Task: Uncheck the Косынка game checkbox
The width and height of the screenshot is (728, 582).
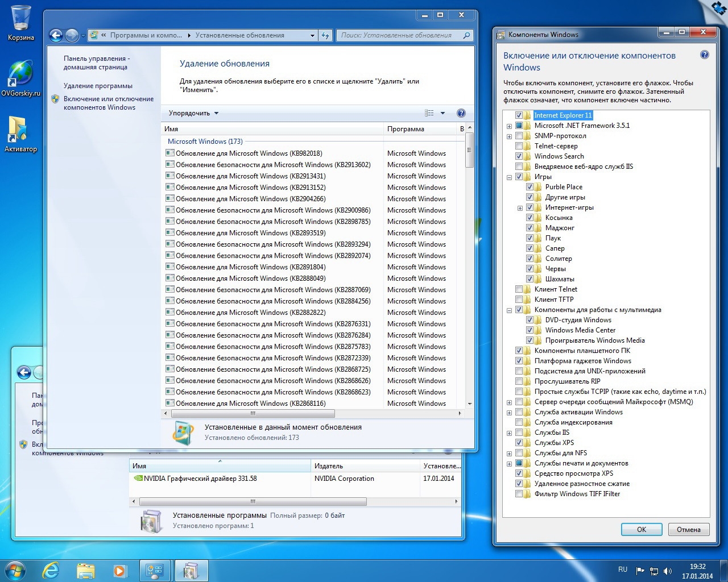Action: tap(530, 218)
